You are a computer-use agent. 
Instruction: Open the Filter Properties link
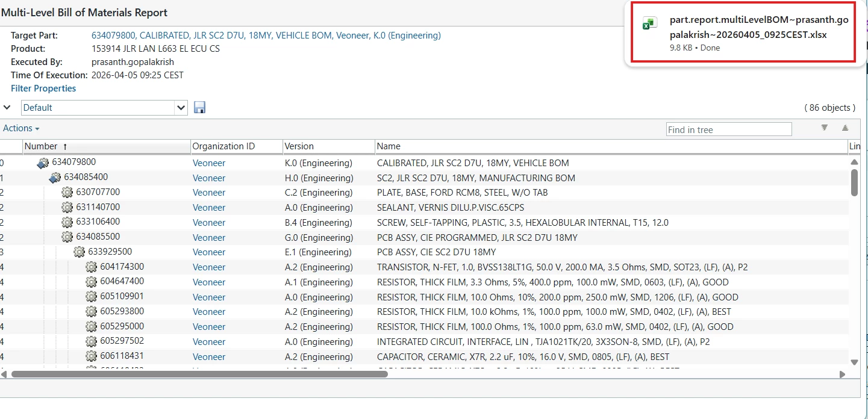click(43, 88)
